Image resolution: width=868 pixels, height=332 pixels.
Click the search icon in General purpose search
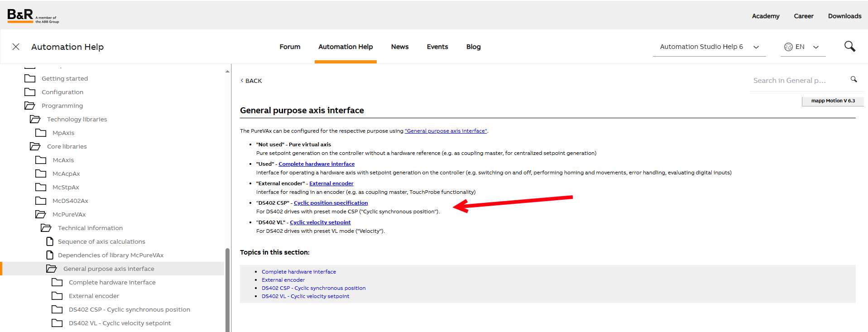coord(854,79)
